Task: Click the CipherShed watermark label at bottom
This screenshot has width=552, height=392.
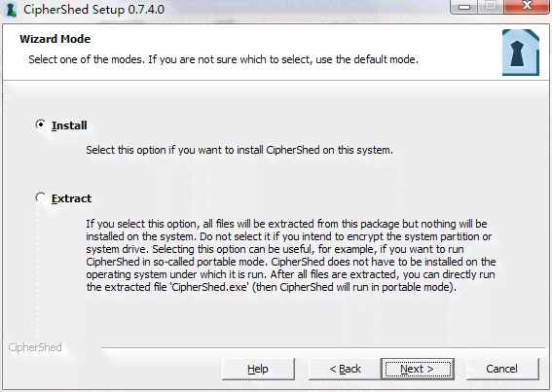Action: coord(35,347)
